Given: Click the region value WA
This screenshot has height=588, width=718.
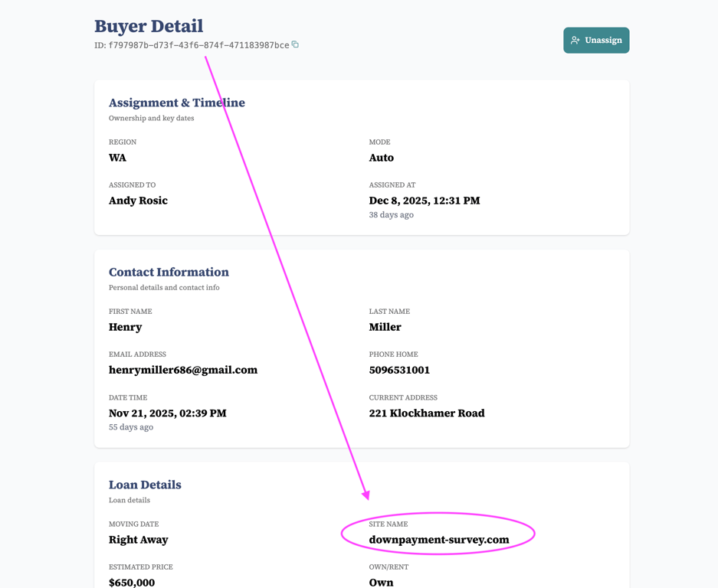Looking at the screenshot, I should click(x=117, y=158).
